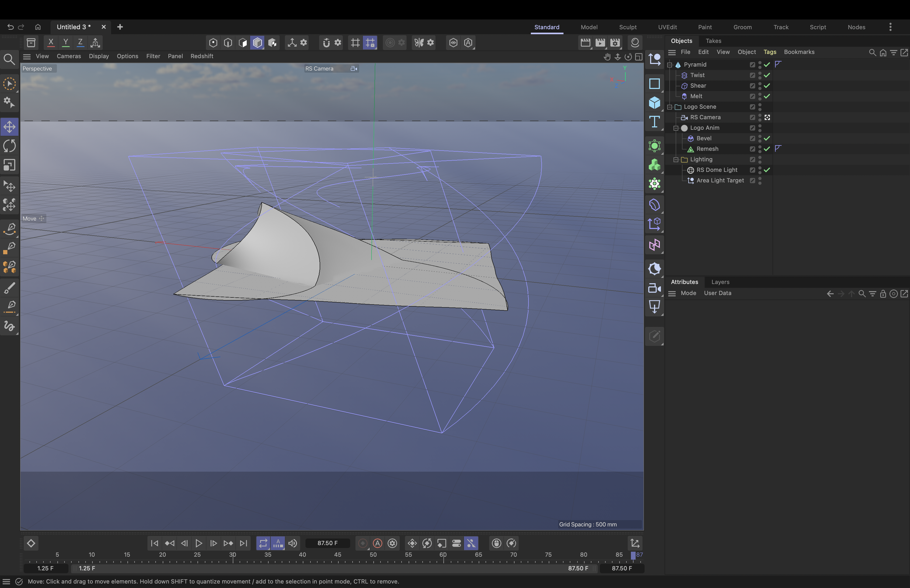
Task: Lock the X axis
Action: click(51, 42)
